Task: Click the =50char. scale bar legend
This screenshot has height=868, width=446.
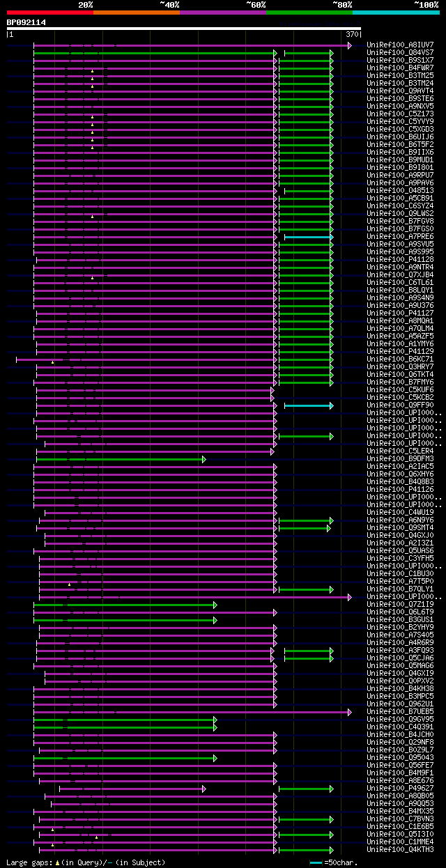Action: click(x=333, y=862)
